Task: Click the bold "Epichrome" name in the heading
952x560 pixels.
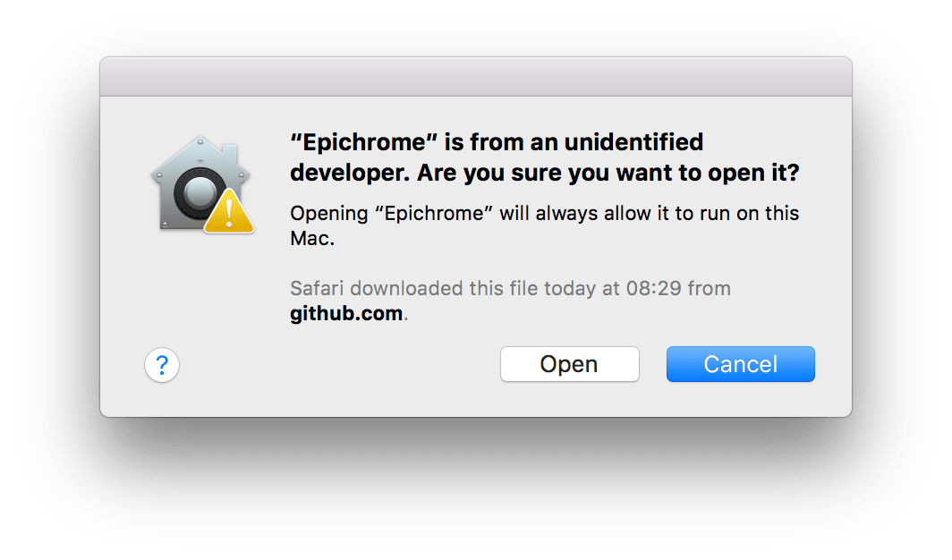Action: pos(364,142)
